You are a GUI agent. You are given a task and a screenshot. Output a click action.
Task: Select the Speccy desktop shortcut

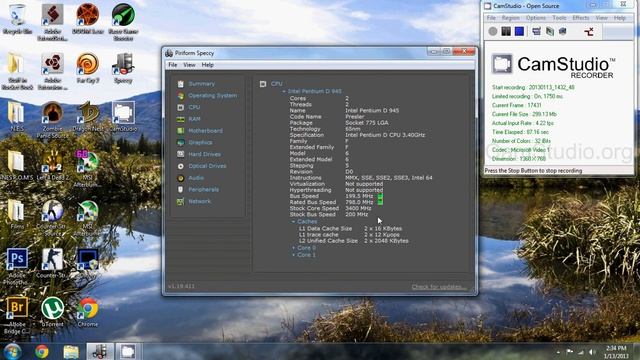pos(123,68)
